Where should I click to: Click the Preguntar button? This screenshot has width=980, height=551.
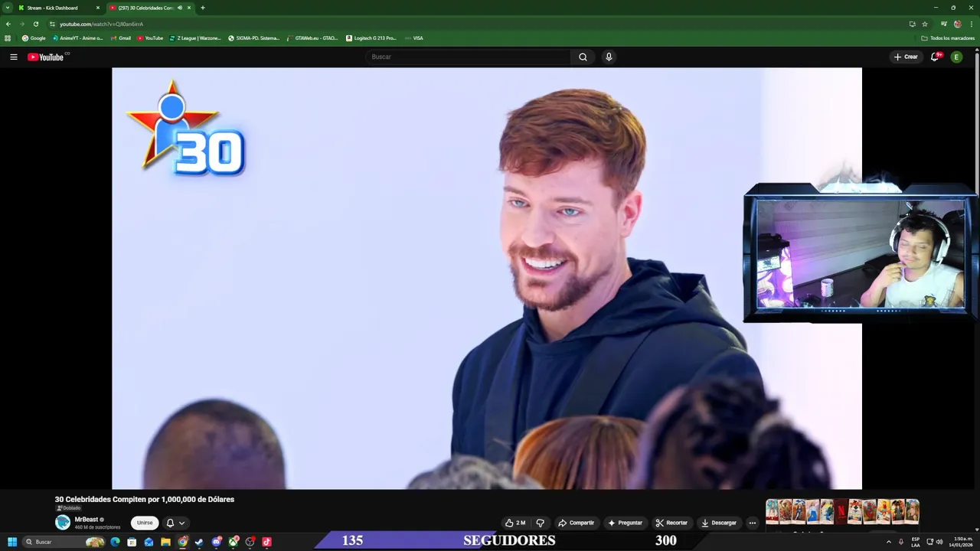625,523
